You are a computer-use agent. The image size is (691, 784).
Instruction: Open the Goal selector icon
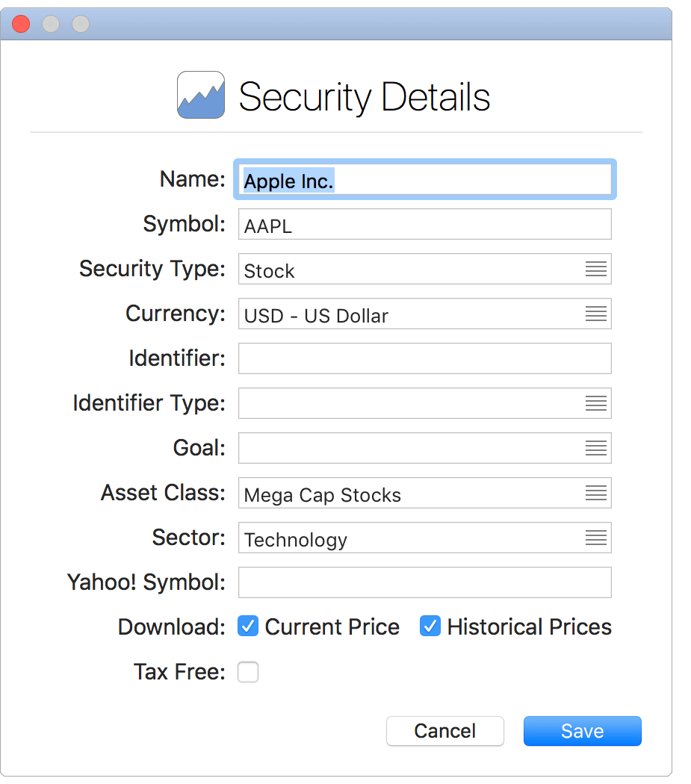click(595, 448)
